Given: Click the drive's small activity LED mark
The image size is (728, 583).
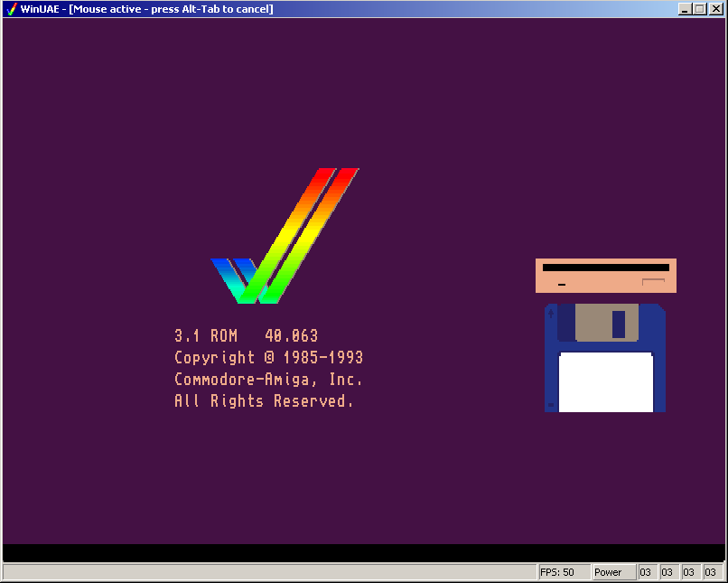Looking at the screenshot, I should [x=561, y=285].
